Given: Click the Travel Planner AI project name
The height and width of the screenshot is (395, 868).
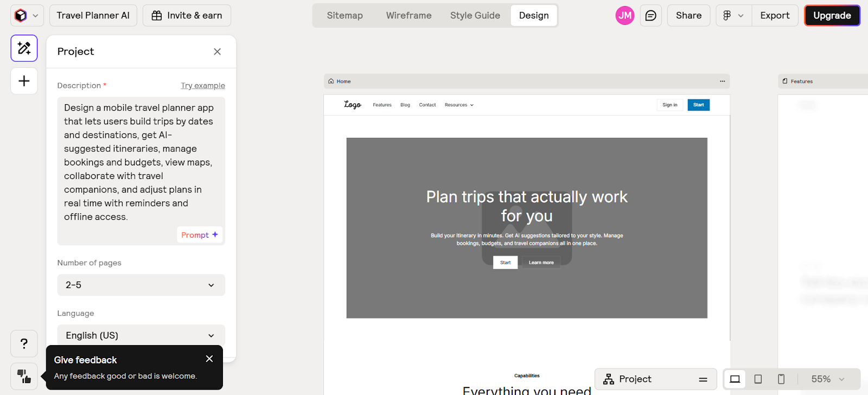Looking at the screenshot, I should 93,16.
